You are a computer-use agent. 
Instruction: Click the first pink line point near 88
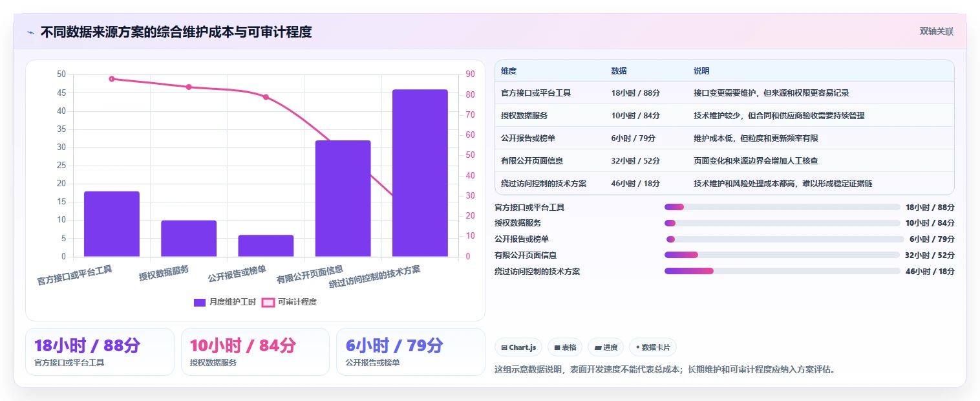click(112, 79)
